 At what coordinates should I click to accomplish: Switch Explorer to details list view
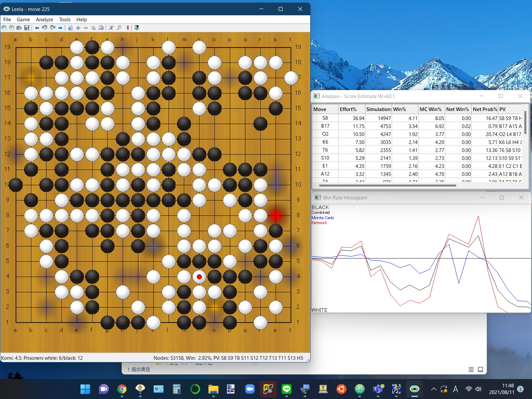pos(471,369)
